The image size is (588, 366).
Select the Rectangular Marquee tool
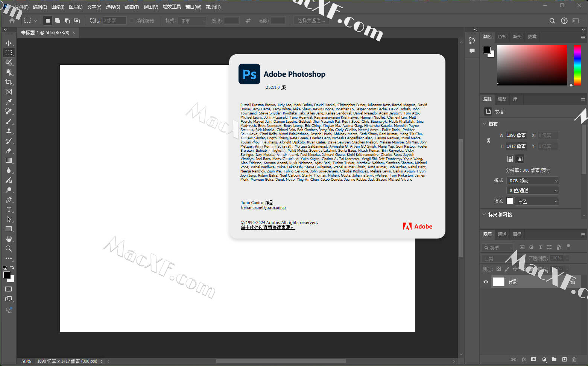pos(9,53)
